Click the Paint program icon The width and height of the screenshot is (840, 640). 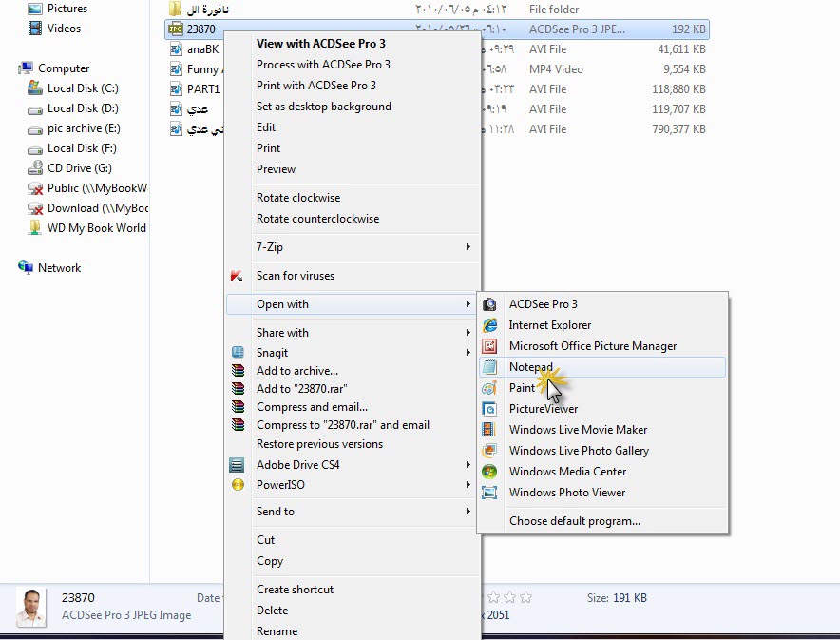(x=489, y=388)
